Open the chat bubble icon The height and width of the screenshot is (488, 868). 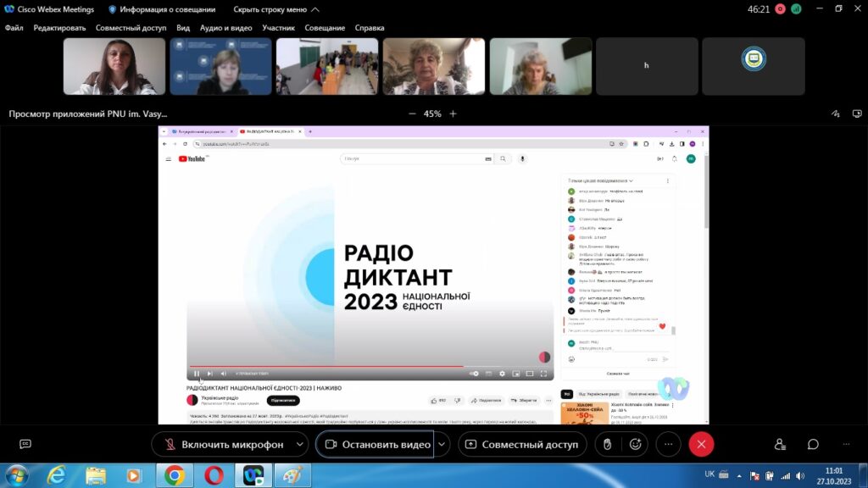(x=813, y=444)
